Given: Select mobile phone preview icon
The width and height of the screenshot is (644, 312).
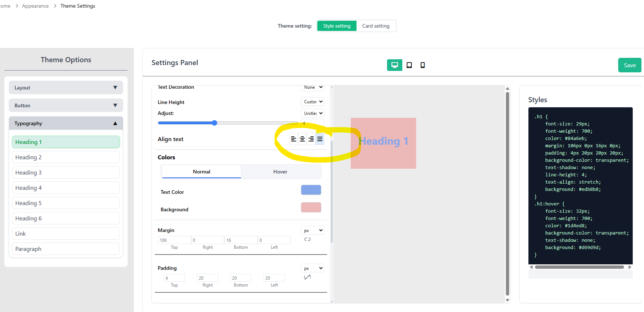Looking at the screenshot, I should click(423, 65).
